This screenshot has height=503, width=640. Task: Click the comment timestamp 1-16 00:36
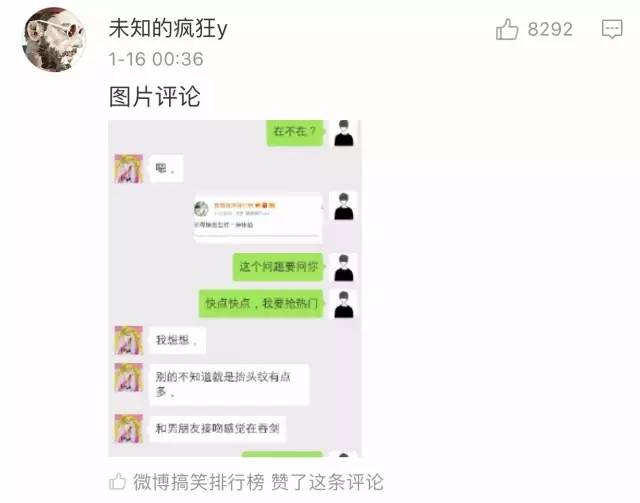(156, 59)
